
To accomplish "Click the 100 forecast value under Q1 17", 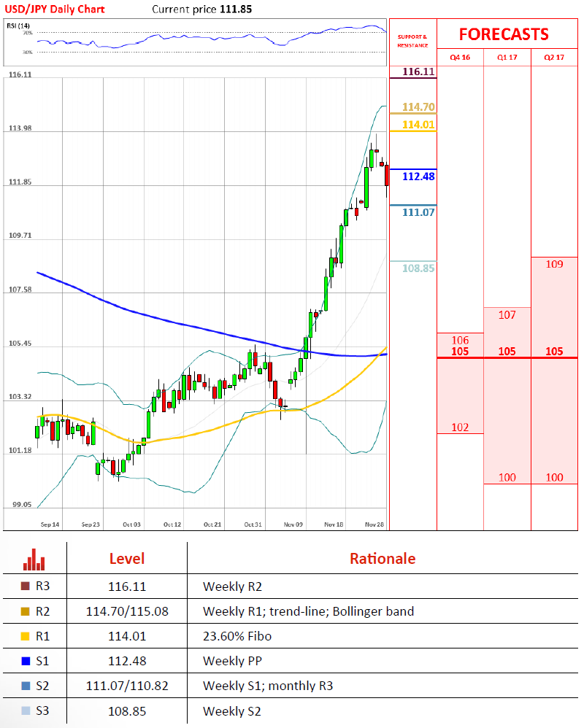I will pyautogui.click(x=507, y=477).
